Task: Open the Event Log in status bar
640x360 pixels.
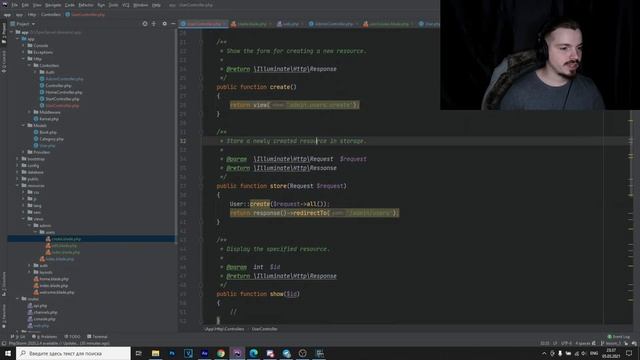Action: tap(619, 337)
